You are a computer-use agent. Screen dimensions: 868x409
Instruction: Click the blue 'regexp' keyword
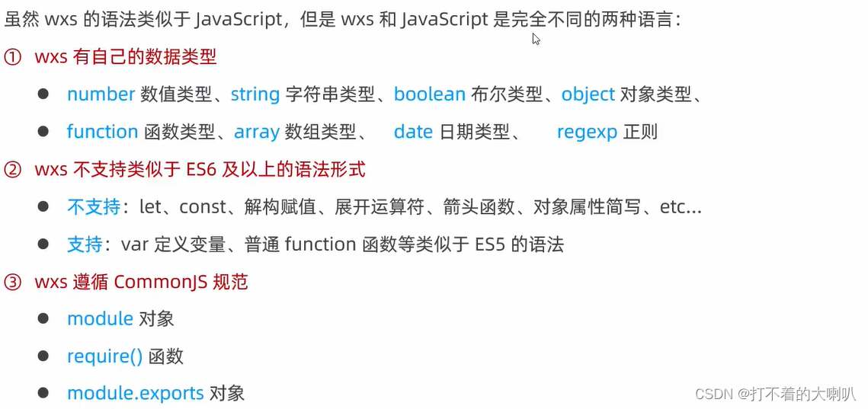(x=587, y=133)
